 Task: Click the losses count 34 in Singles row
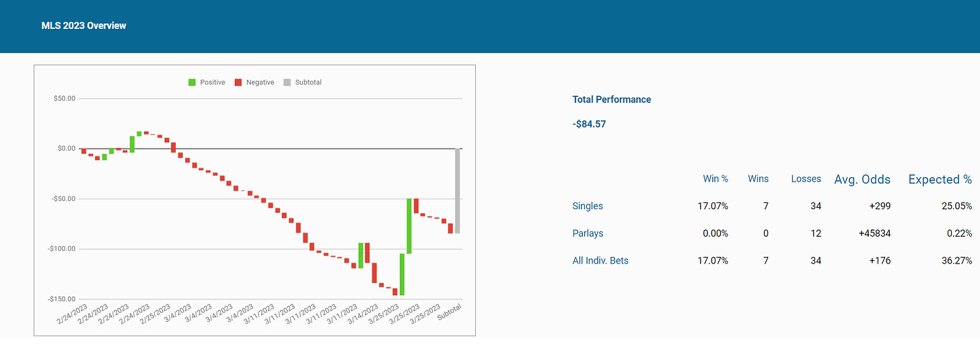816,206
